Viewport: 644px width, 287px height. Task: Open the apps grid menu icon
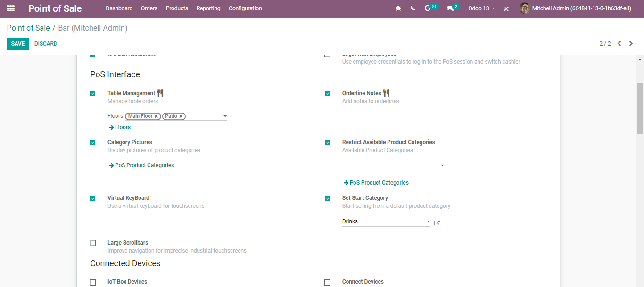(10, 8)
